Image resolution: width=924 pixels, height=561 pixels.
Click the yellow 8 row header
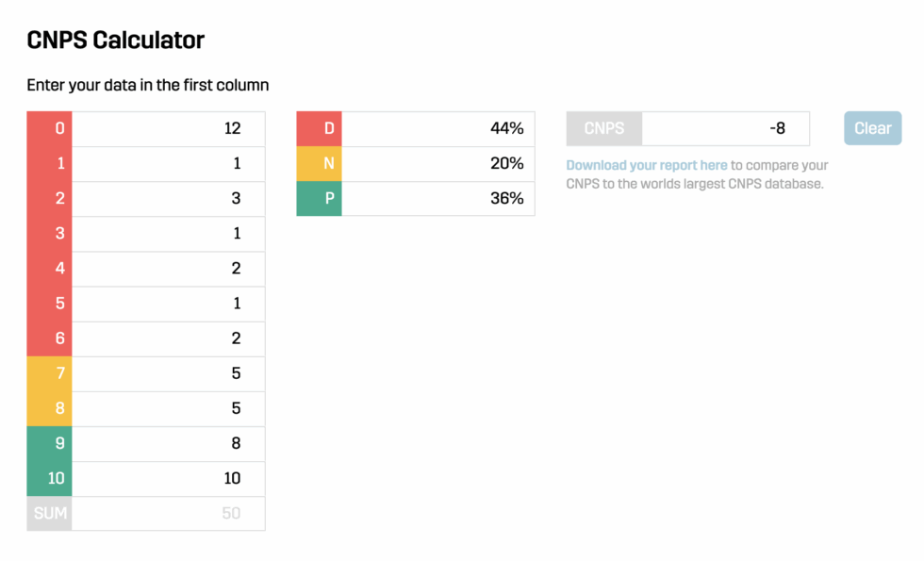49,408
